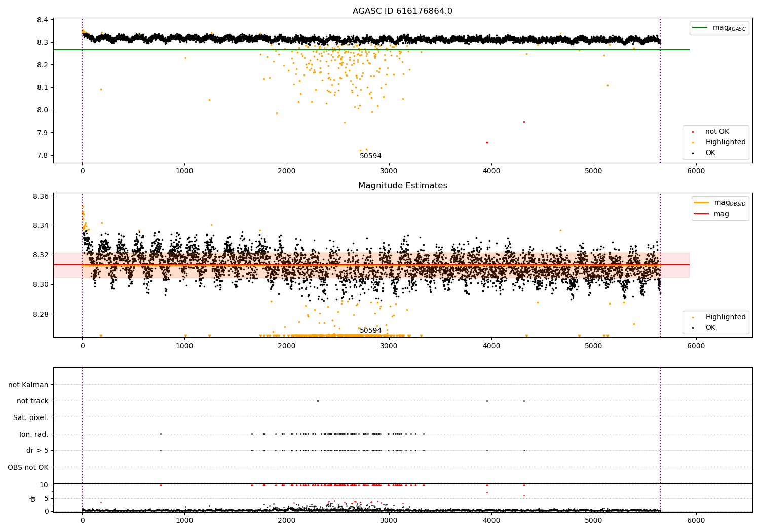760x532 pixels.
Task: Click the "Magnitude Estimates" subplot title
Action: point(403,186)
